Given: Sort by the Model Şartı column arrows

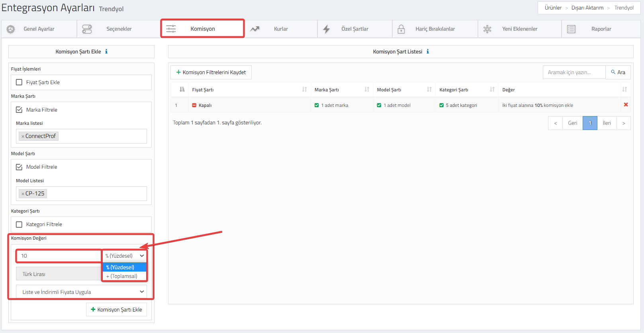Looking at the screenshot, I should [429, 89].
